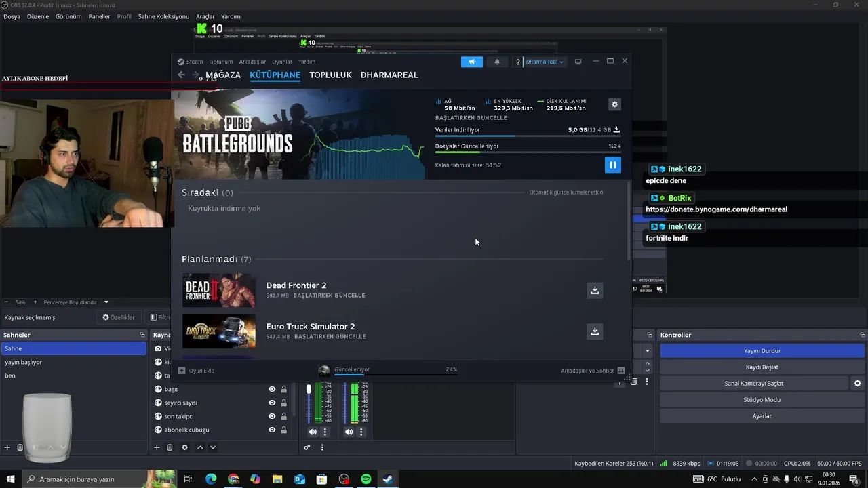This screenshot has width=868, height=488.
Task: Hide the bagıs source
Action: (x=272, y=389)
